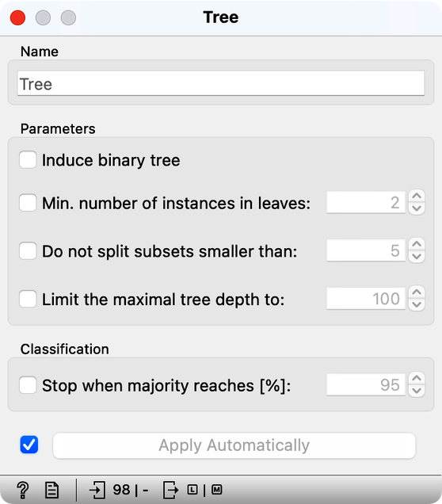The image size is (442, 504).
Task: Enable Stop when majority reaches option
Action: click(x=28, y=385)
